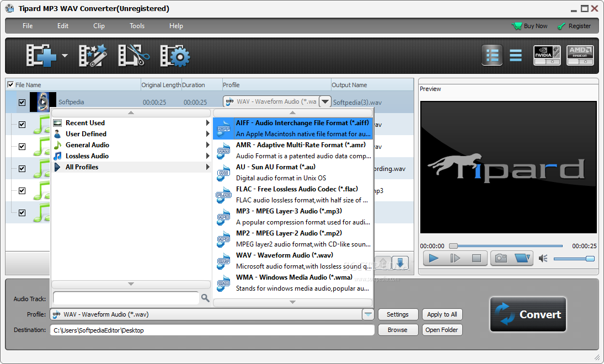Take a snapshot with camera icon
The height and width of the screenshot is (364, 604).
(501, 258)
